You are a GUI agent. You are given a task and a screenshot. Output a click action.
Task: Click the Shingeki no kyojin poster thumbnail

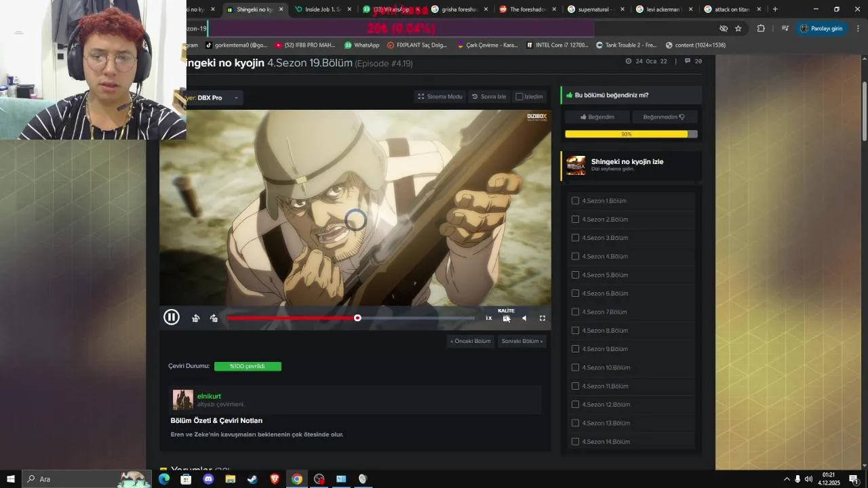pos(576,165)
